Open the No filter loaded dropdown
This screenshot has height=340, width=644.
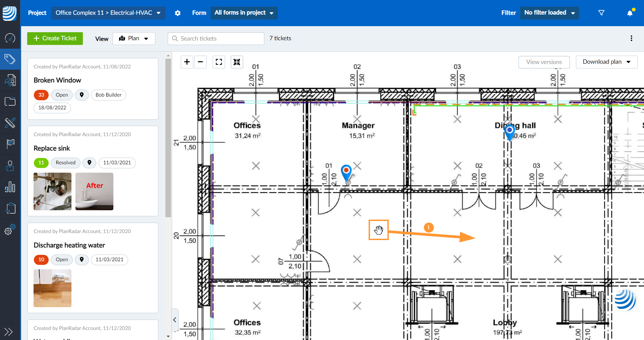click(549, 13)
